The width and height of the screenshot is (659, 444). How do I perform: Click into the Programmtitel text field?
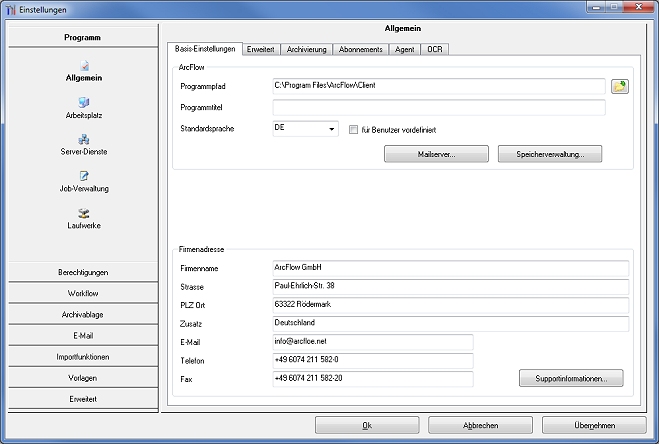[438, 108]
